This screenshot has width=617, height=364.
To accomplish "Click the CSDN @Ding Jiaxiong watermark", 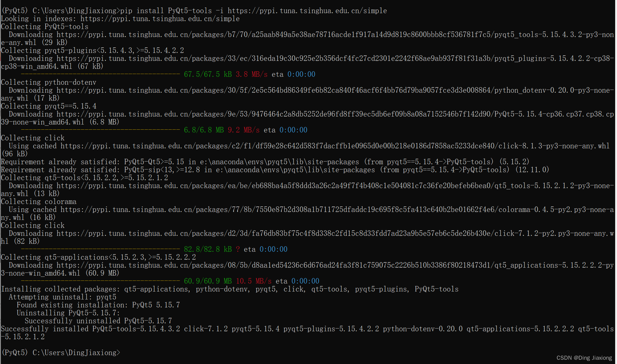I will tap(583, 357).
